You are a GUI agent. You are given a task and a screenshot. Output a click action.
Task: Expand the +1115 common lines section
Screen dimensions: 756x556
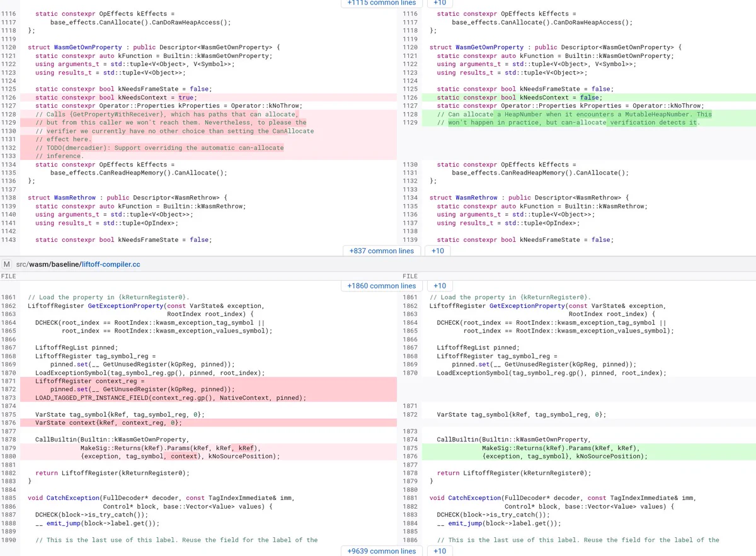click(382, 3)
